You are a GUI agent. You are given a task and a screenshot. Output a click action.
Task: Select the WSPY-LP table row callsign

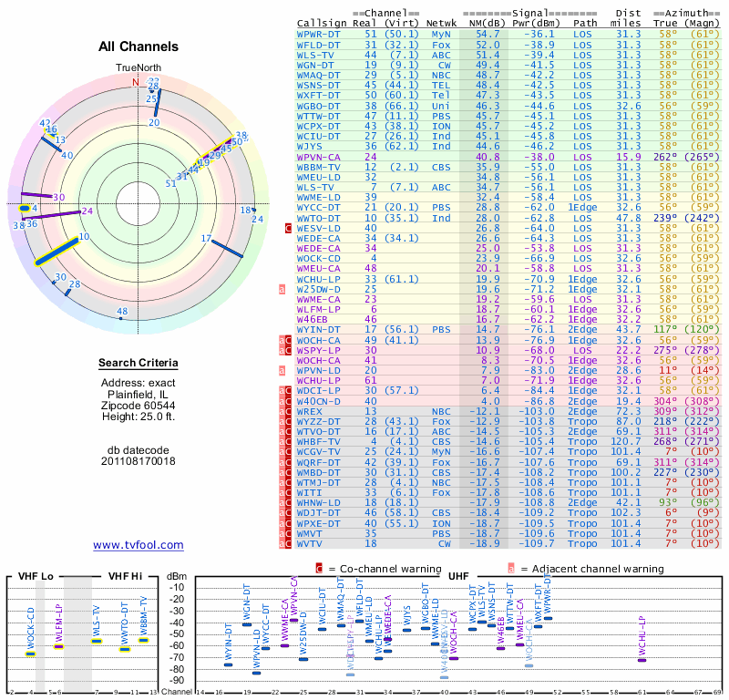(318, 350)
